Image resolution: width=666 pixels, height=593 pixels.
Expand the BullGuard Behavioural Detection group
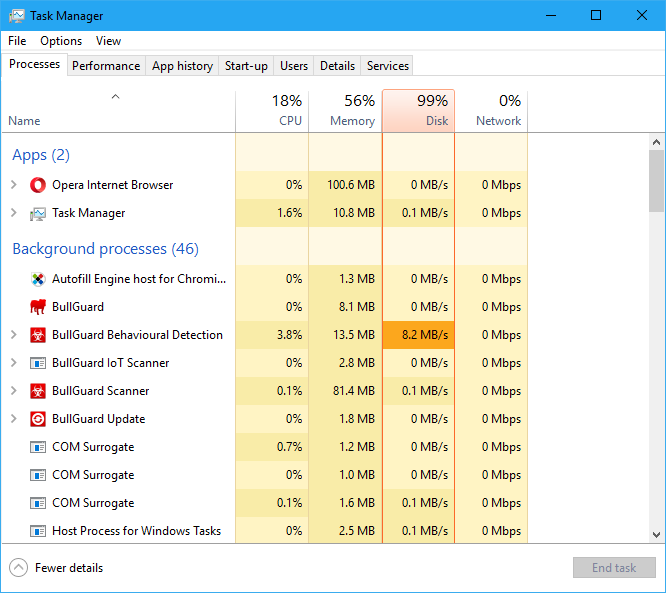pos(14,335)
